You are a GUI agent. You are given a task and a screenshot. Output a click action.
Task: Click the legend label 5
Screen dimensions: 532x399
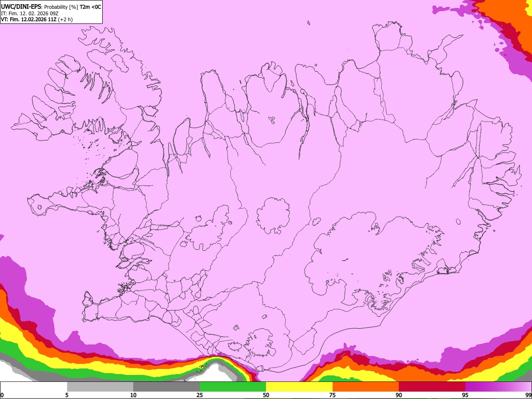[67, 395]
